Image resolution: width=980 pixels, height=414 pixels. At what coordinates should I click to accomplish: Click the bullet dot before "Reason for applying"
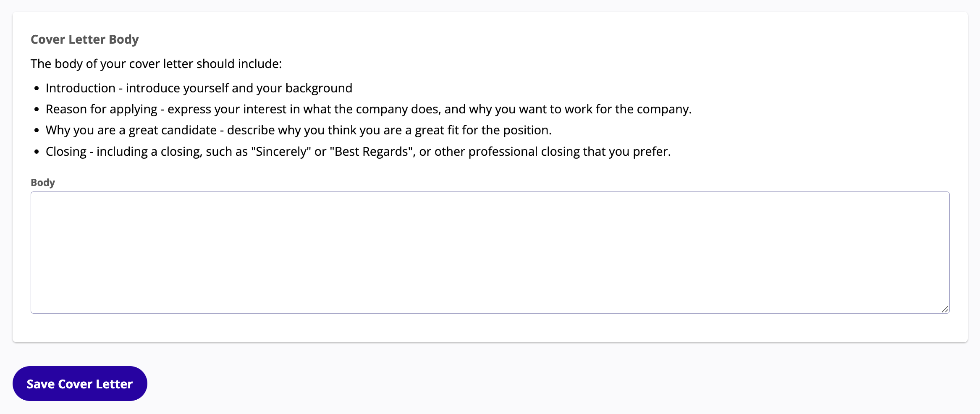(37, 110)
